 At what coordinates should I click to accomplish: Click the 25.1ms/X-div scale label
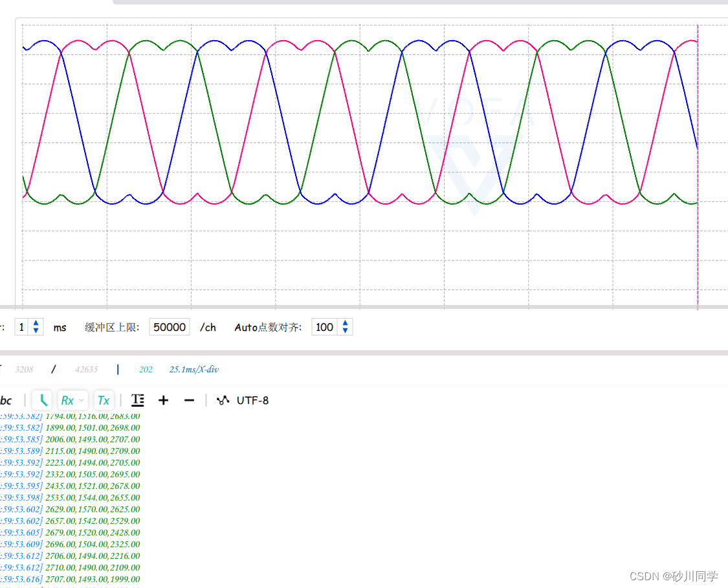click(193, 369)
